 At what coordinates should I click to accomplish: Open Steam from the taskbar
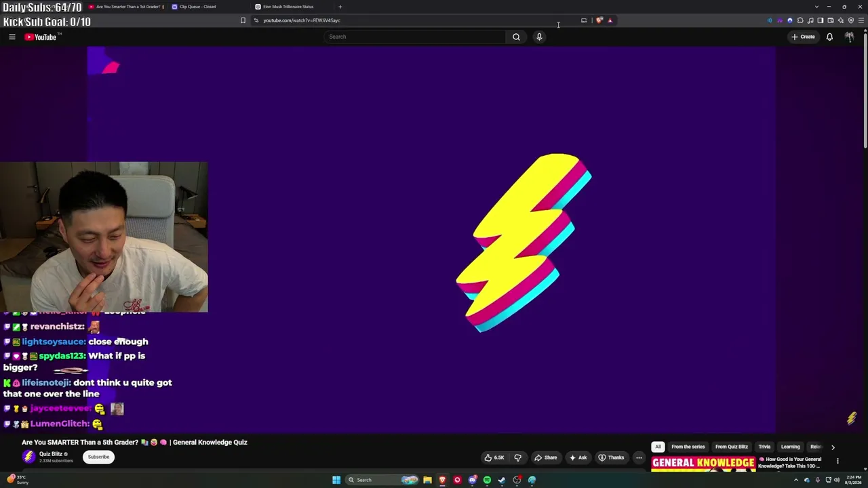tap(502, 480)
